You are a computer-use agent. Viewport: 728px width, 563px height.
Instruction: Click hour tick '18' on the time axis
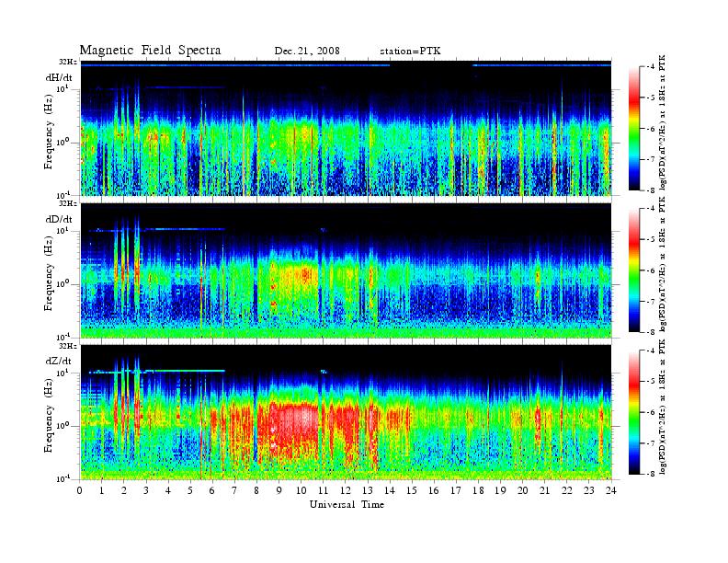tap(478, 490)
